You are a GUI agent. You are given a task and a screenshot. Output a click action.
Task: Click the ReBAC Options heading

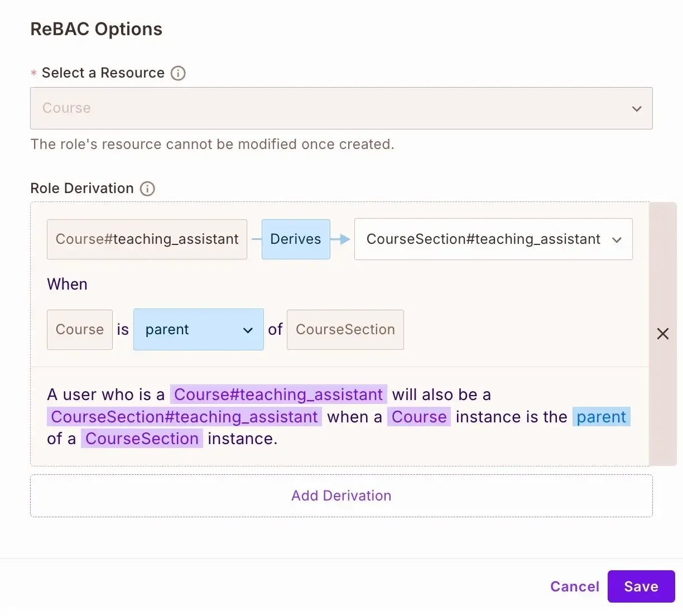coord(96,29)
